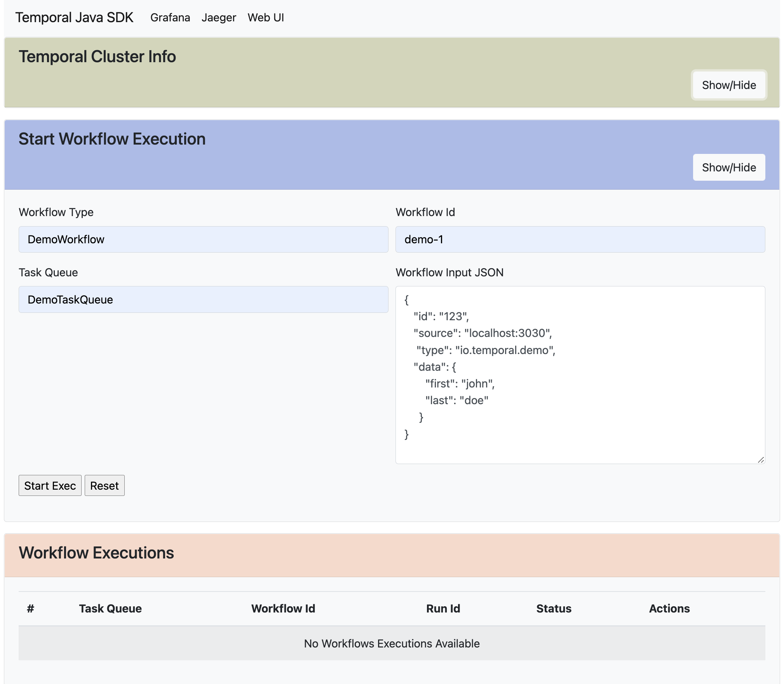Click the Task Queue column header
This screenshot has height=684, width=784.
click(x=110, y=609)
